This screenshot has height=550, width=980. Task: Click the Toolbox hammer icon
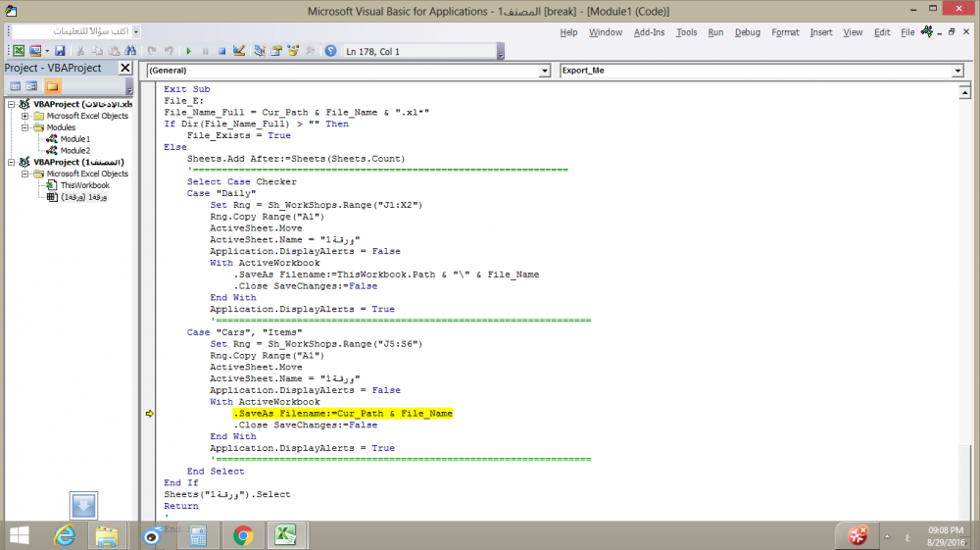click(x=310, y=51)
